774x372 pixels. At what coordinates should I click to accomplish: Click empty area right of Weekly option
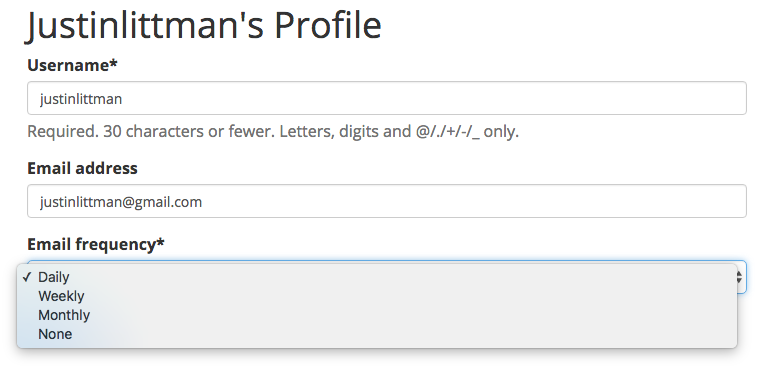click(x=410, y=296)
